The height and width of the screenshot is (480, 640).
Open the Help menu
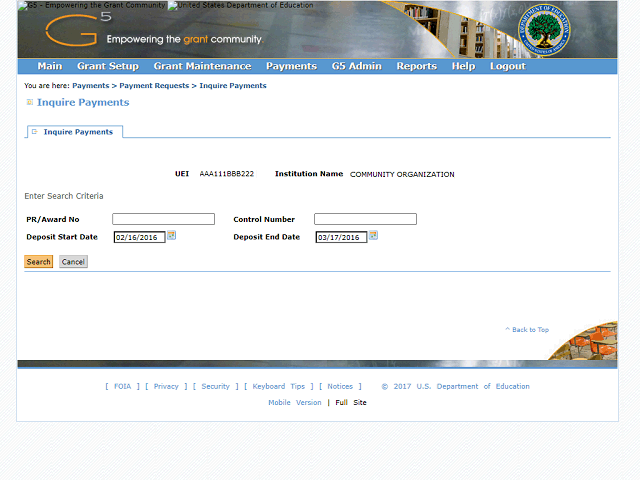pos(463,66)
